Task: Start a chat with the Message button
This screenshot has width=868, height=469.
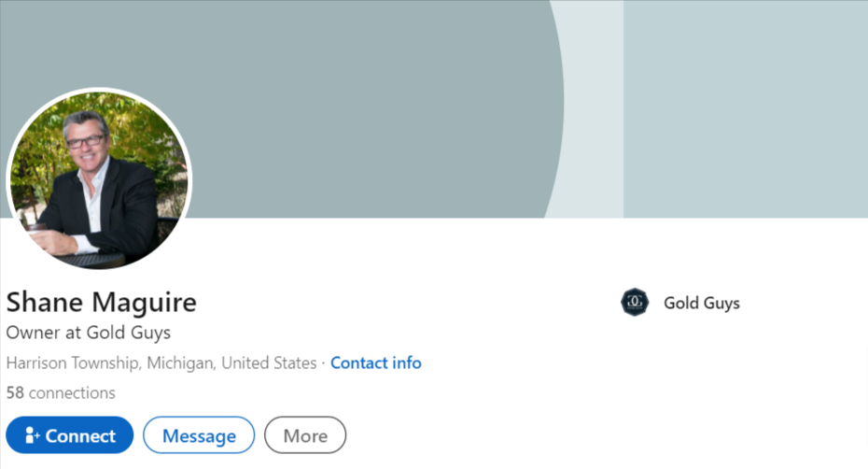Action: [199, 435]
